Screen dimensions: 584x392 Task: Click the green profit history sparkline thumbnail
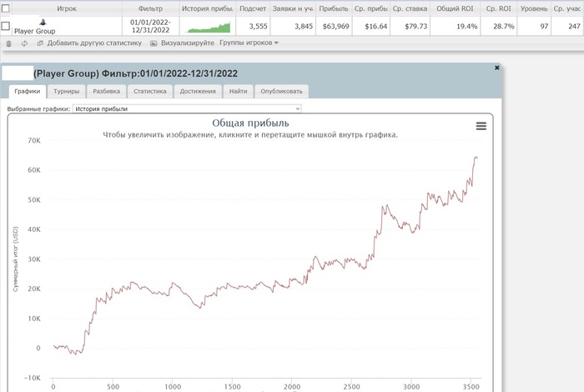click(x=209, y=28)
